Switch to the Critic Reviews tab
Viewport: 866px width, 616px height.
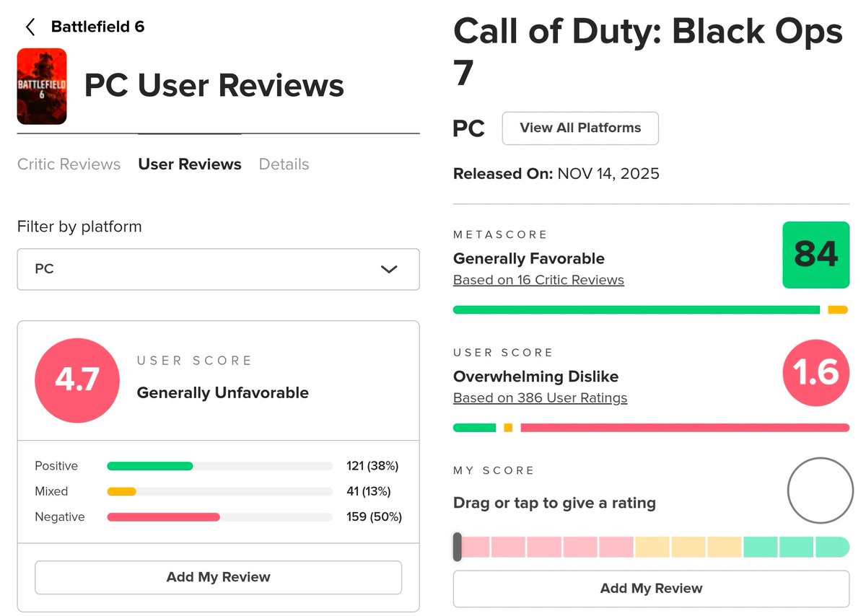click(69, 164)
